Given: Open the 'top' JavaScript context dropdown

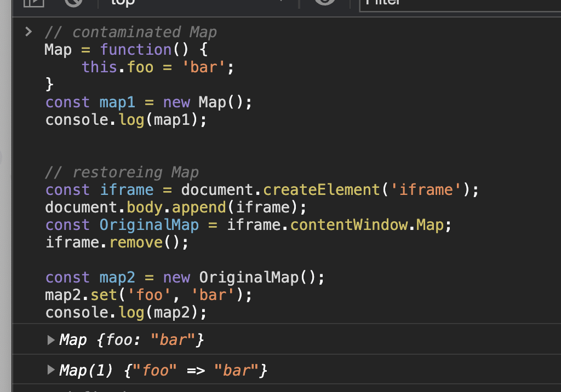Looking at the screenshot, I should click(198, 3).
